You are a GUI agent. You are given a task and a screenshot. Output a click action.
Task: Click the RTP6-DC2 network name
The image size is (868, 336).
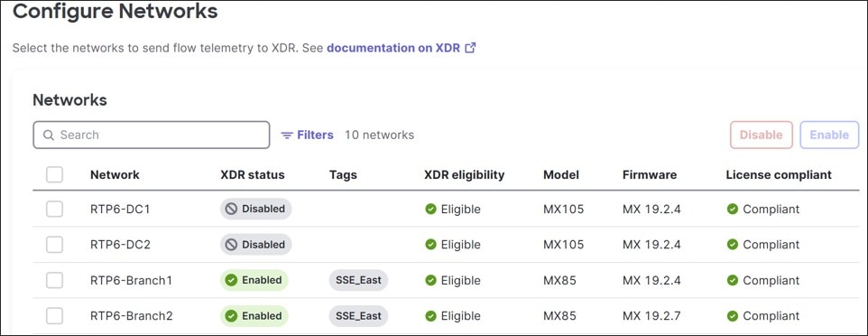coord(120,245)
